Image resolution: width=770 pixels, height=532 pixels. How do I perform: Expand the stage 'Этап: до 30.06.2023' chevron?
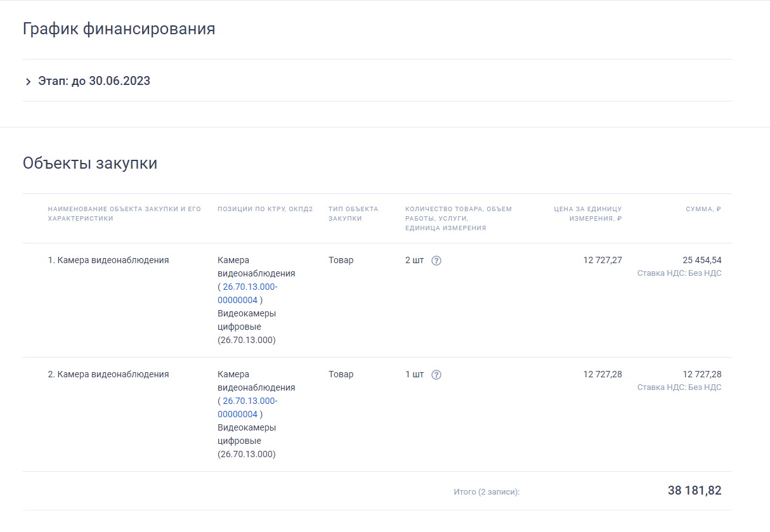click(28, 82)
